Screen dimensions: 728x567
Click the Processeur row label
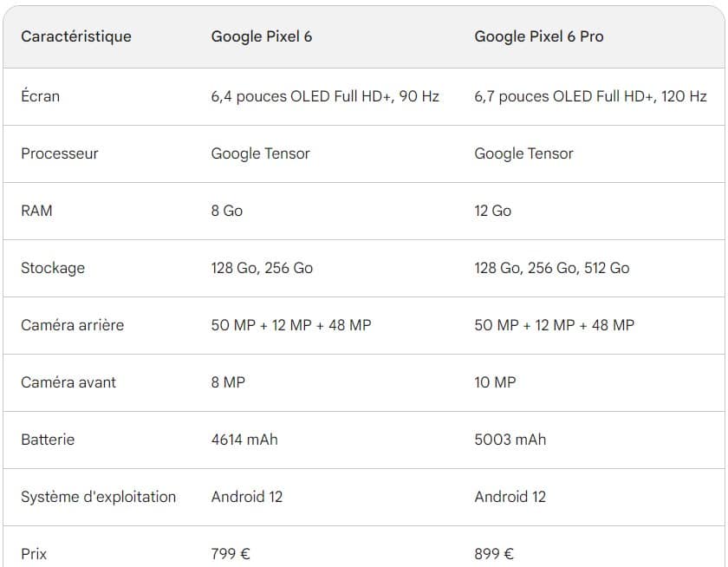60,153
